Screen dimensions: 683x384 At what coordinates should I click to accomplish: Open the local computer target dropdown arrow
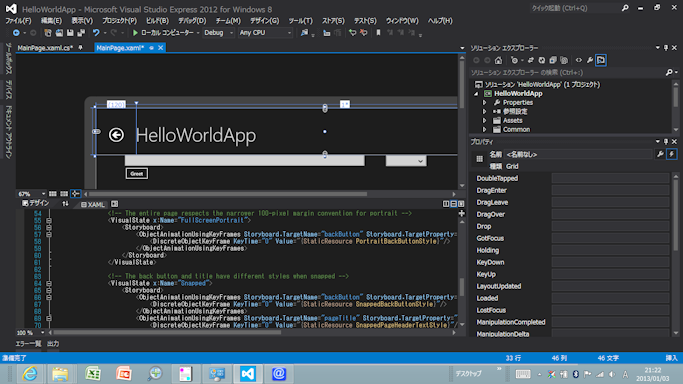coord(198,33)
